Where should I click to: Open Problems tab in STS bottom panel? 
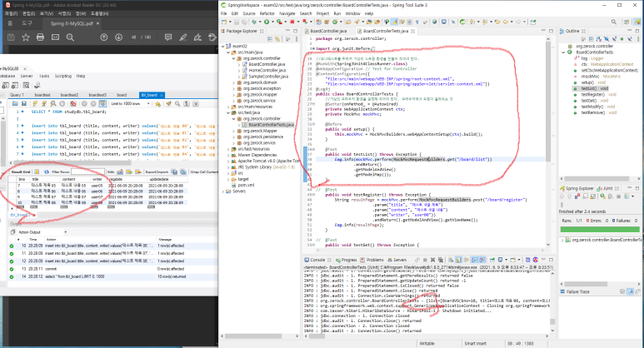click(375, 260)
